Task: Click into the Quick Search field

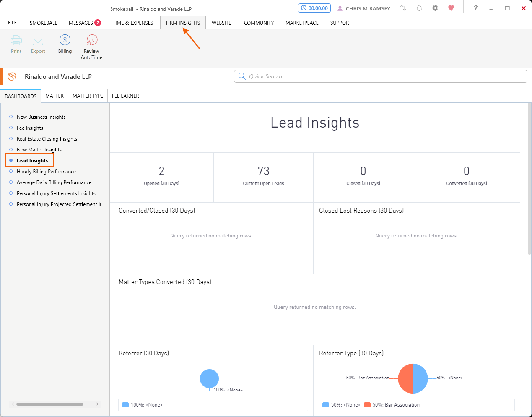Action: pyautogui.click(x=381, y=76)
